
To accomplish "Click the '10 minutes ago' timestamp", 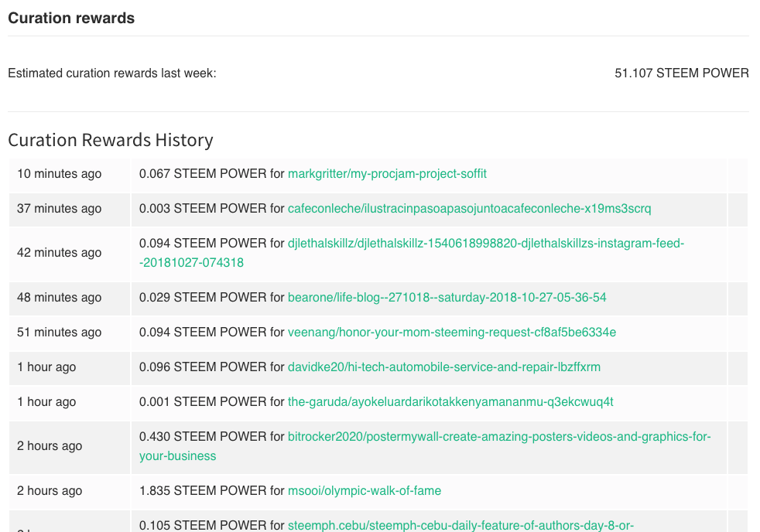I will (59, 174).
